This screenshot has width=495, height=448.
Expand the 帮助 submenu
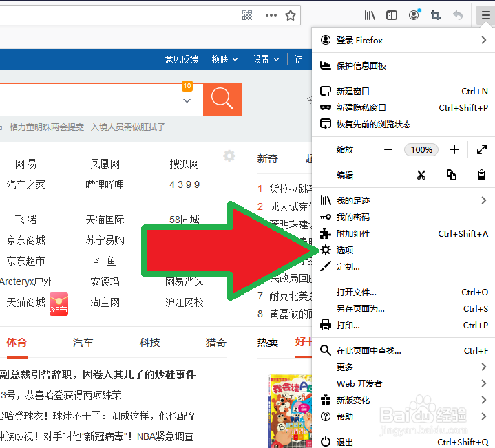click(403, 416)
